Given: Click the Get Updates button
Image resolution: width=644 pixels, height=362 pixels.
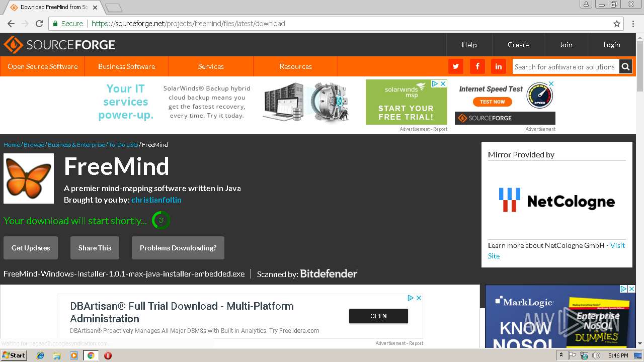Looking at the screenshot, I should [31, 248].
